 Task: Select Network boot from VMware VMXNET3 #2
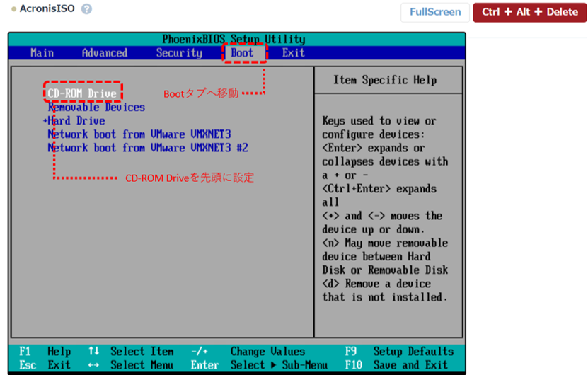click(x=147, y=148)
